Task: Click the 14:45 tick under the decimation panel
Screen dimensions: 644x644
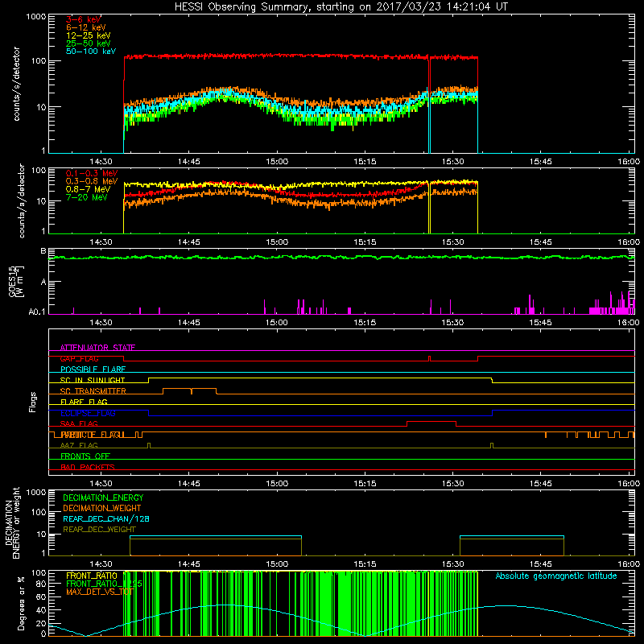Action: [189, 564]
